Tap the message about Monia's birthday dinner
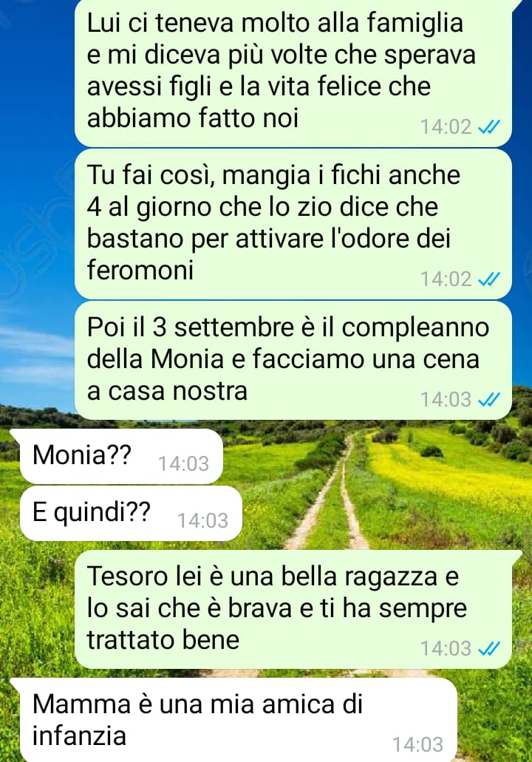Image resolution: width=532 pixels, height=762 pixels. point(293,360)
